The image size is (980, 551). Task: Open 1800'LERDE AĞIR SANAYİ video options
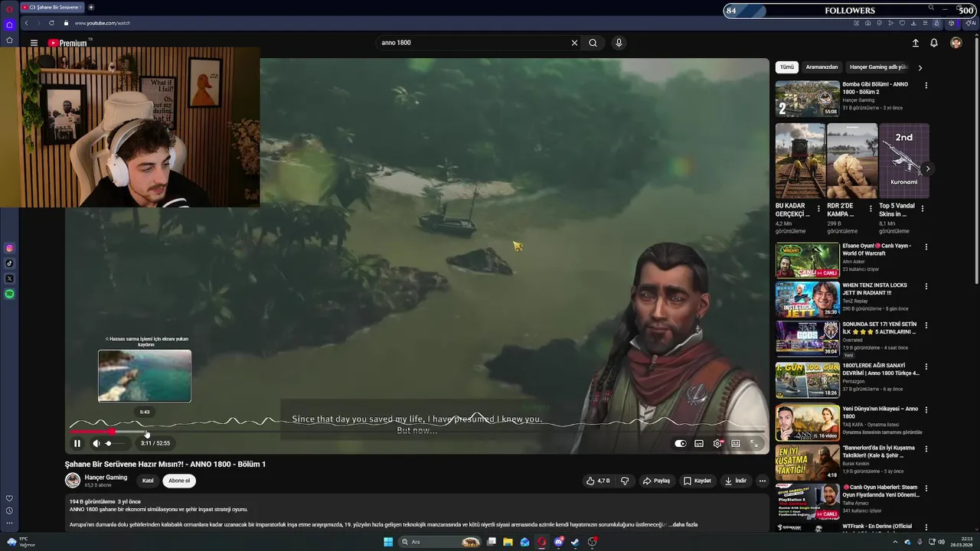[926, 366]
